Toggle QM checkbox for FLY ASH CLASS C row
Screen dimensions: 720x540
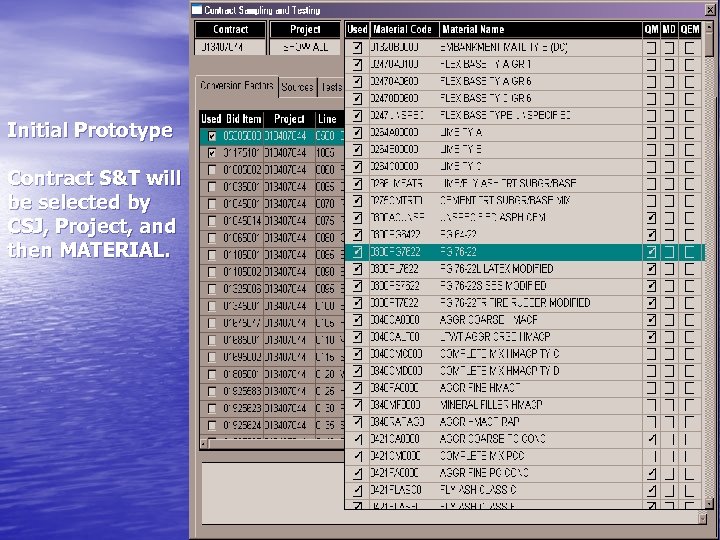click(x=651, y=490)
